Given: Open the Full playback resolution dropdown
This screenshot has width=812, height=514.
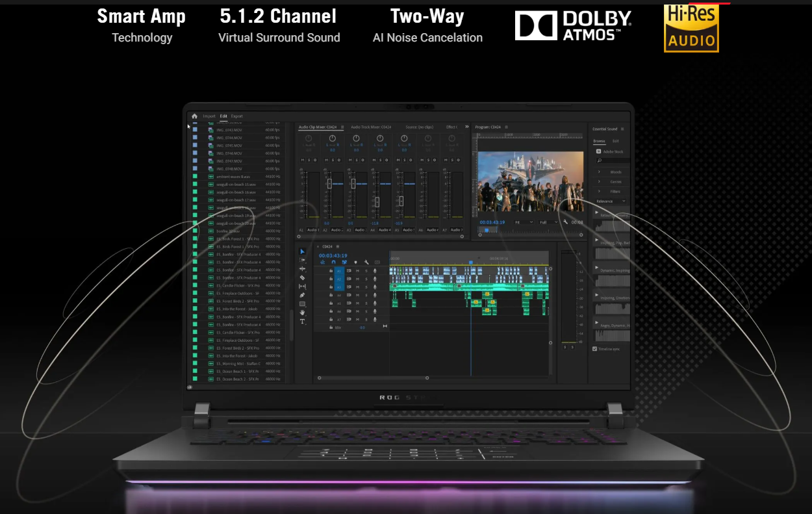Looking at the screenshot, I should 548,222.
